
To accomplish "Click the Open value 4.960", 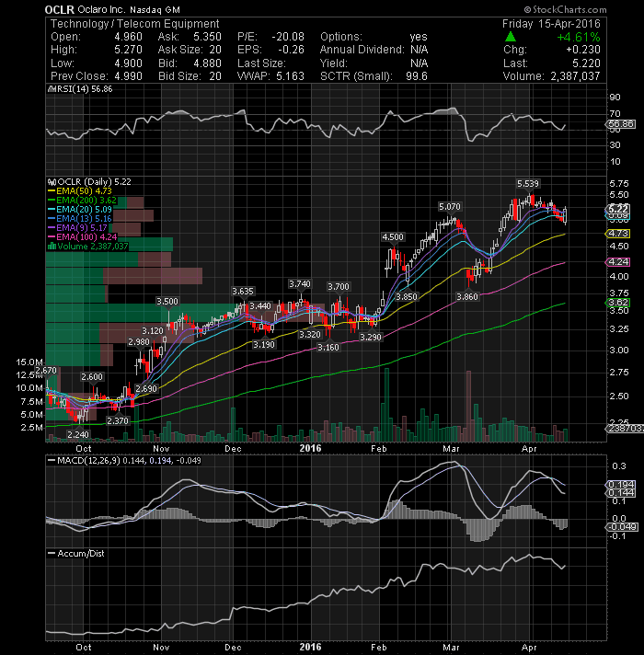I will click(128, 37).
